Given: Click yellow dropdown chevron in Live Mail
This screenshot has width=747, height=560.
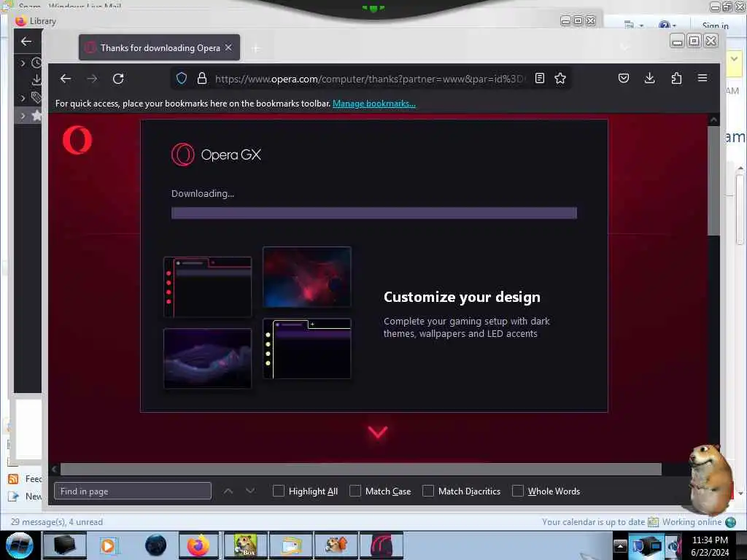Looking at the screenshot, I should (x=734, y=59).
